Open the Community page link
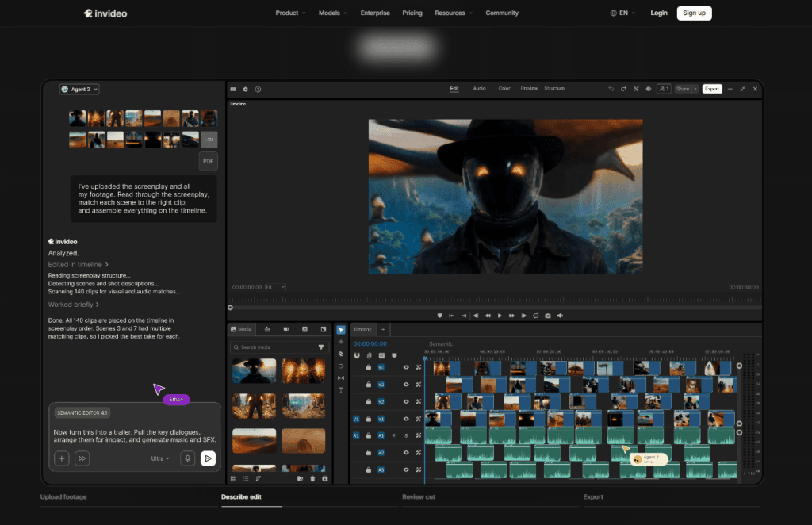The image size is (812, 525). [502, 13]
